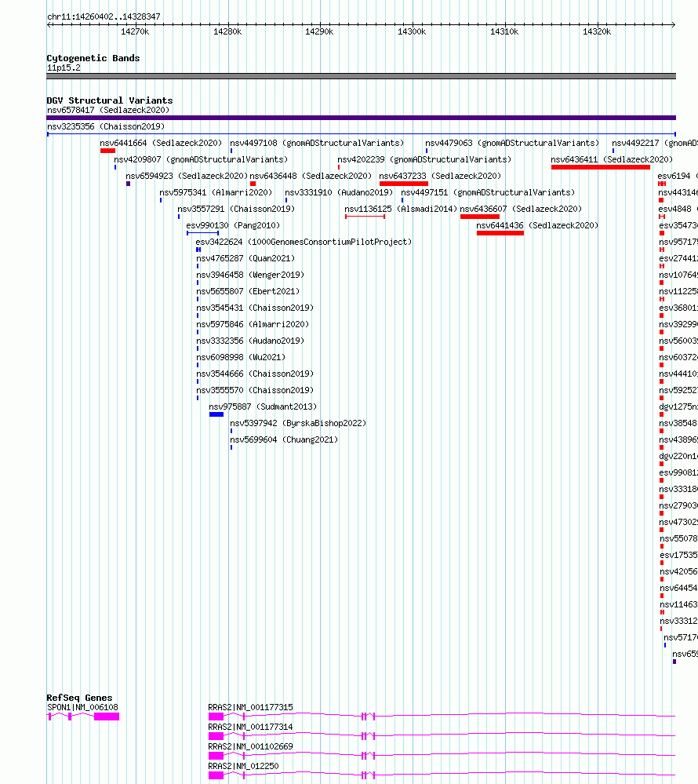Screen dimensions: 698x784
Task: Select nsv6436448 (Sedlazeck2020) label
Action: click(x=311, y=176)
